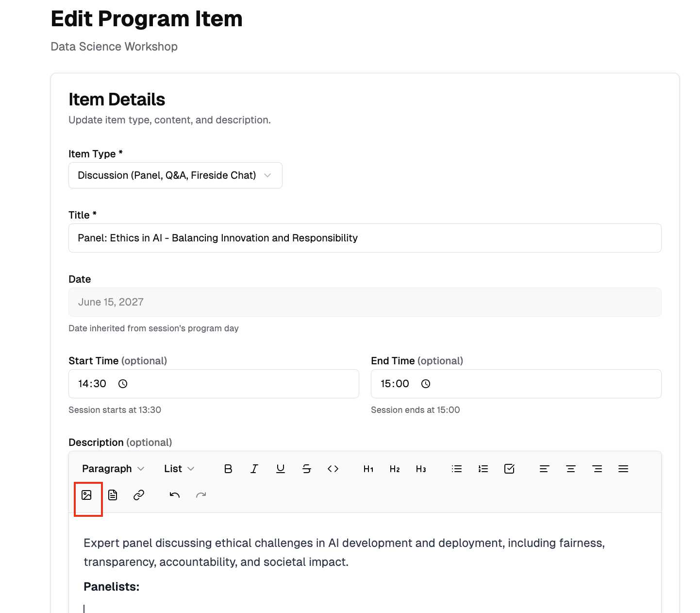The height and width of the screenshot is (613, 700).
Task: Toggle numbered list formatting
Action: point(483,469)
